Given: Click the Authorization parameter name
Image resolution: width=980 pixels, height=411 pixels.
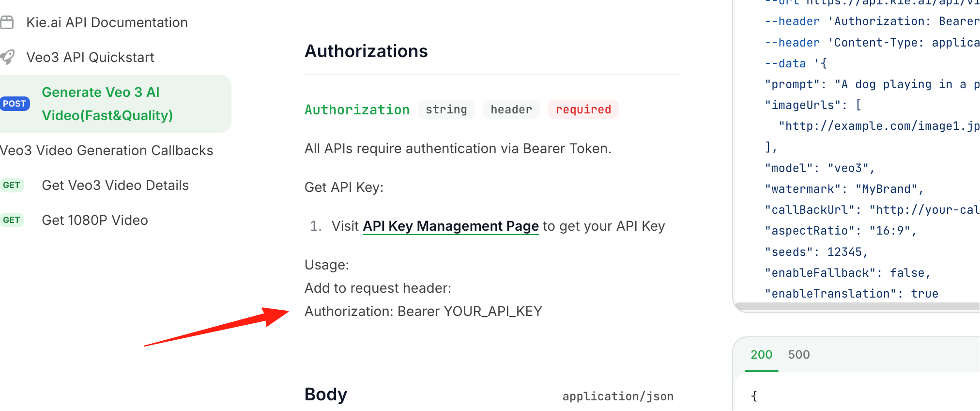Looking at the screenshot, I should (x=357, y=110).
